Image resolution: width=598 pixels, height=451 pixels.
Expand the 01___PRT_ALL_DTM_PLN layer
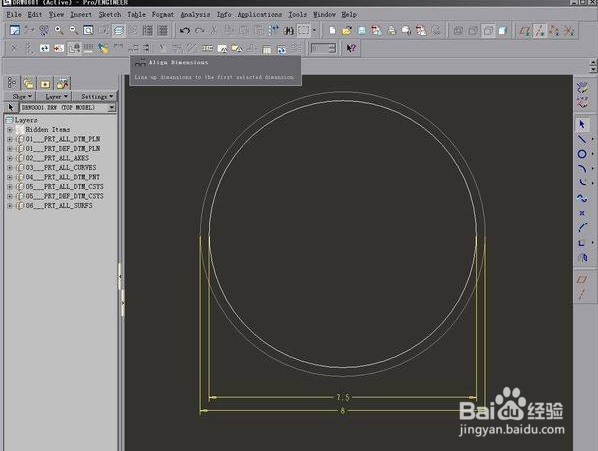(x=10, y=139)
